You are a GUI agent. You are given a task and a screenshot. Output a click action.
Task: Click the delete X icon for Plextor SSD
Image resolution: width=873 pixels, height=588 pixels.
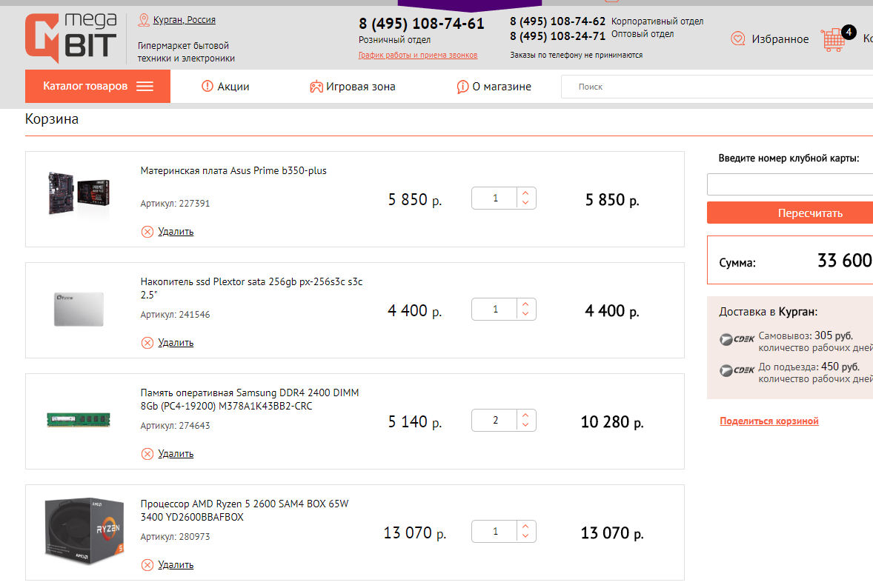(147, 343)
